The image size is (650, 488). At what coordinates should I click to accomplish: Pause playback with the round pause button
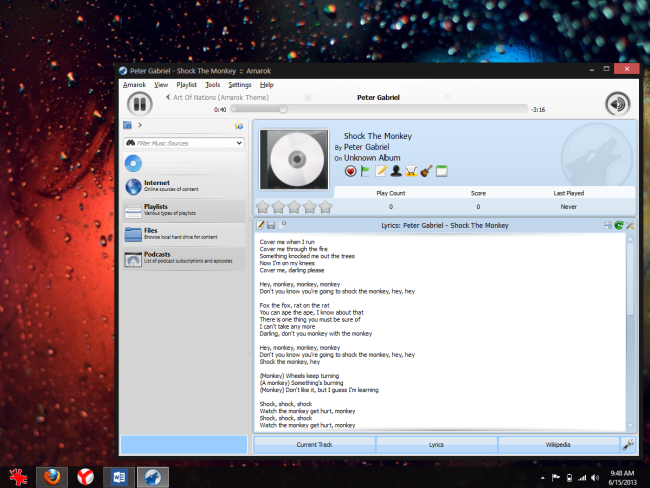click(x=140, y=104)
